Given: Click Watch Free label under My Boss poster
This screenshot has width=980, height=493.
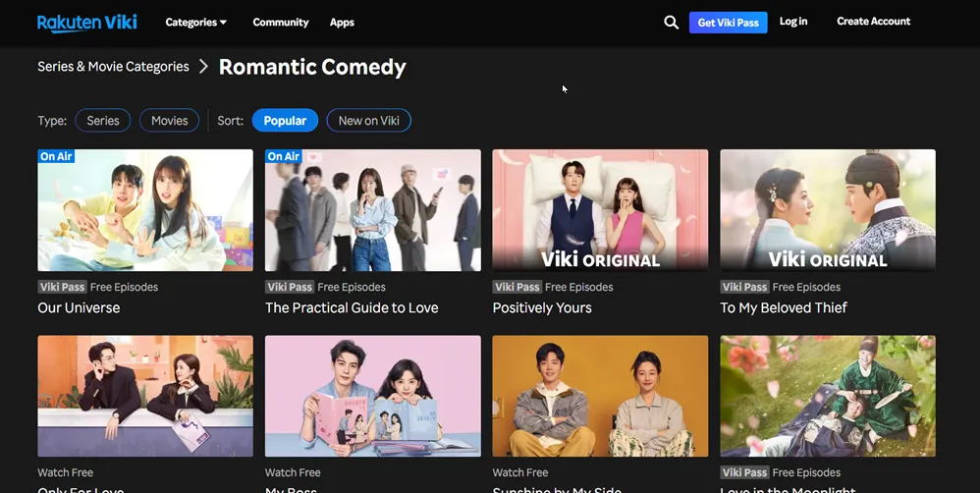Looking at the screenshot, I should click(293, 472).
